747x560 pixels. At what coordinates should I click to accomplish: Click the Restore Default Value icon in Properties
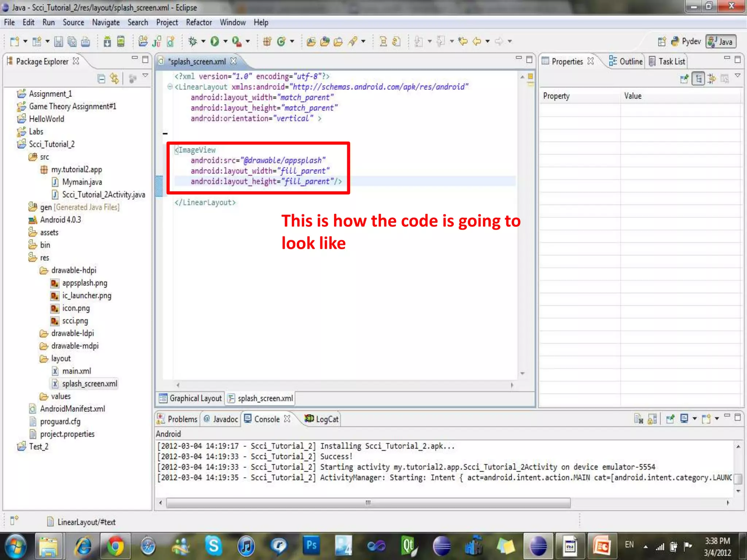coord(725,78)
